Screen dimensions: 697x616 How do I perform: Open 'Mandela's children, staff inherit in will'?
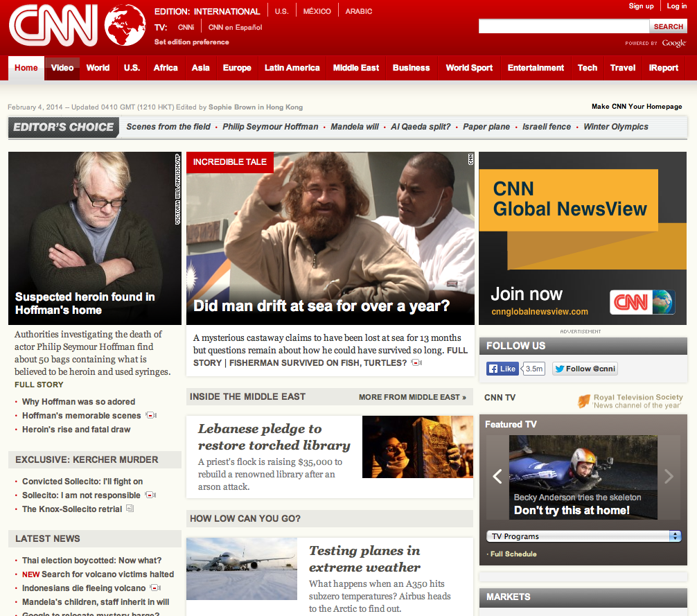(96, 601)
